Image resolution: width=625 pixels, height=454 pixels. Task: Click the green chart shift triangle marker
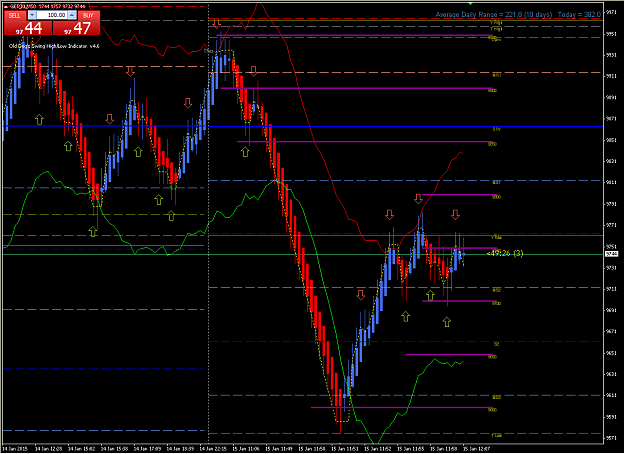pyautogui.click(x=470, y=3)
